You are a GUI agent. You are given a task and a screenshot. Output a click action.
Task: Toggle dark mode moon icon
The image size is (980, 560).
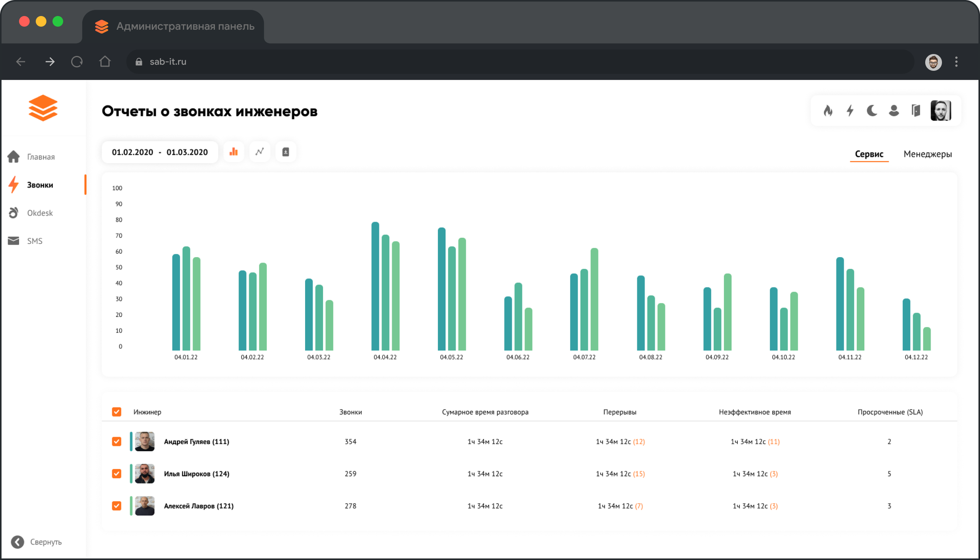click(x=872, y=111)
